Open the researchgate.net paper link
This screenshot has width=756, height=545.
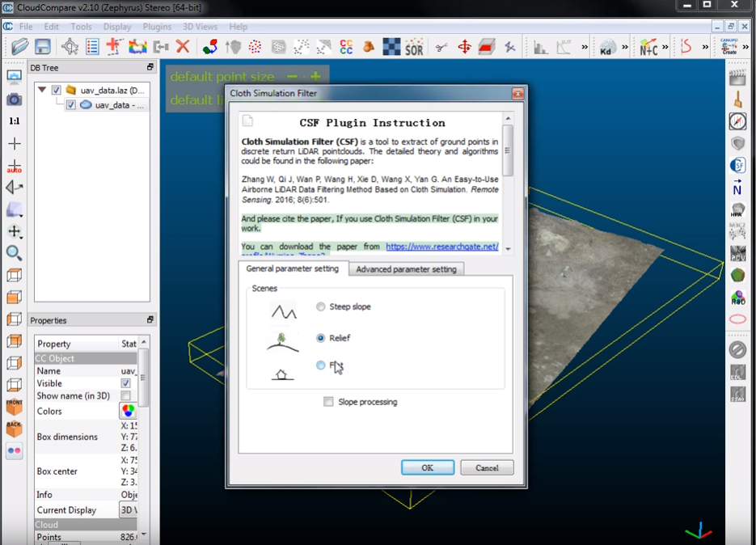442,247
